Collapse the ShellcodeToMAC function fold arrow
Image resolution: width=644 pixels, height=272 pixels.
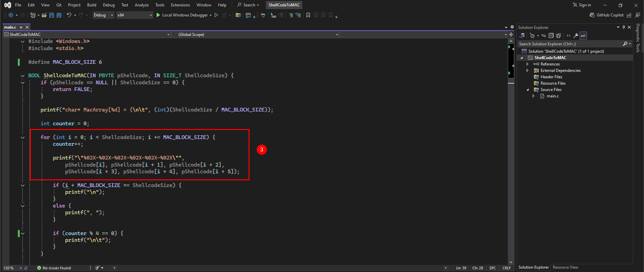22,76
